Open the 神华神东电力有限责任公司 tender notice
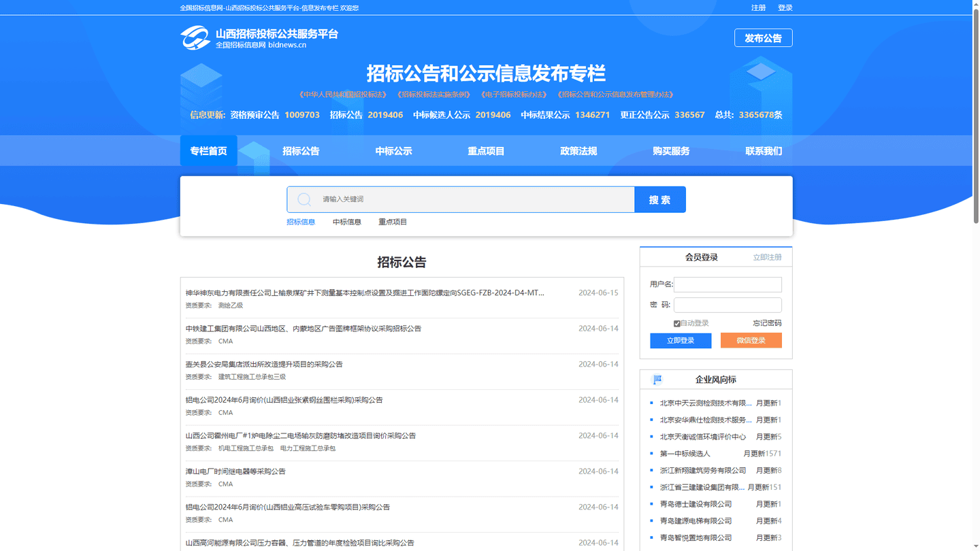Image resolution: width=980 pixels, height=551 pixels. coord(365,293)
